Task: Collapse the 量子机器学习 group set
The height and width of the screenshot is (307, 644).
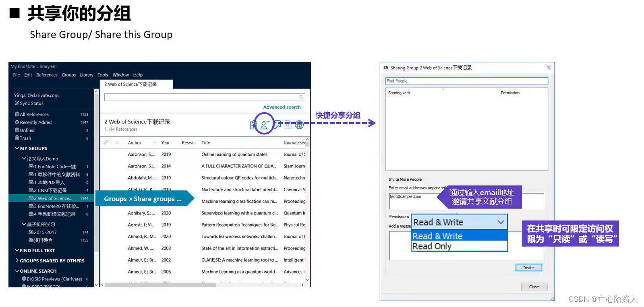Action: pyautogui.click(x=24, y=224)
